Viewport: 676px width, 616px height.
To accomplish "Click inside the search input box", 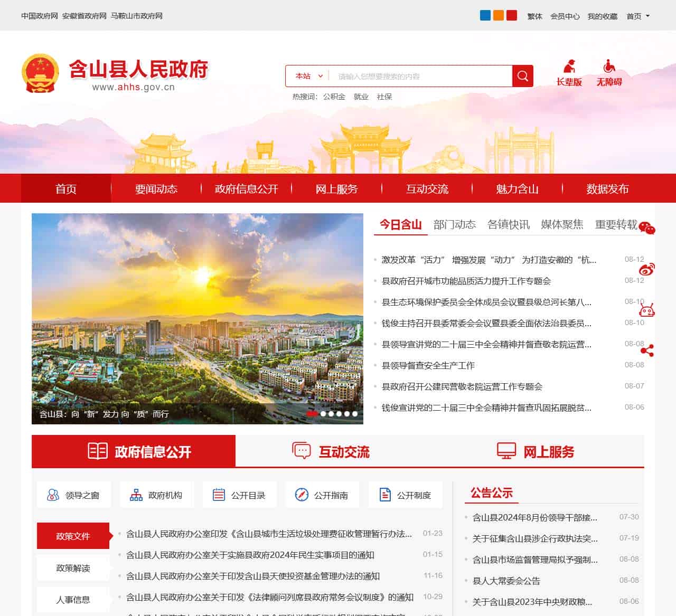I will click(417, 75).
